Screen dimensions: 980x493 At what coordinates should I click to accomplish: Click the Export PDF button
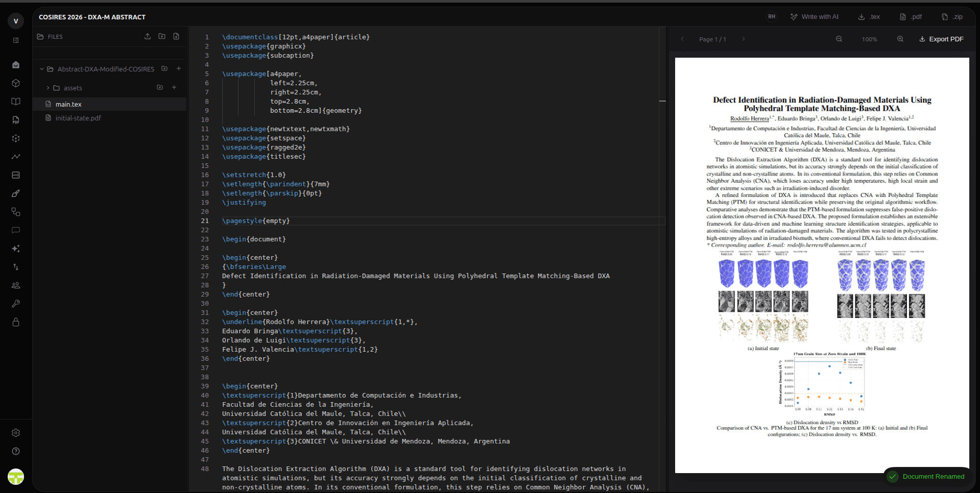coord(941,39)
